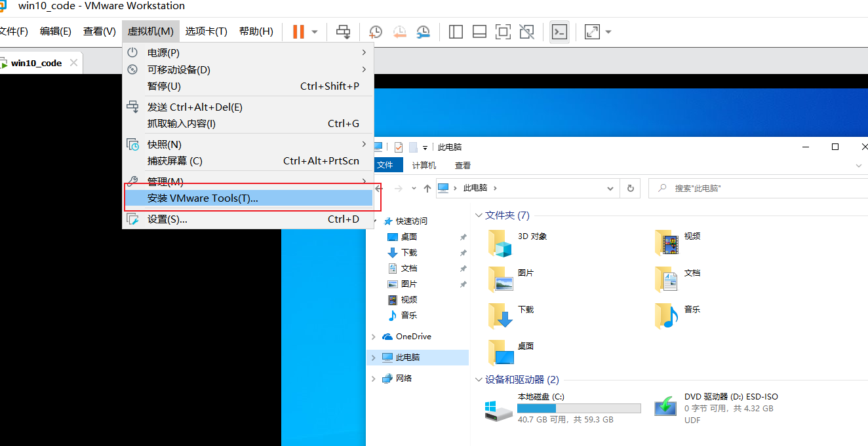The height and width of the screenshot is (446, 868).
Task: Expand the 网络 tree node arrow
Action: click(x=374, y=379)
